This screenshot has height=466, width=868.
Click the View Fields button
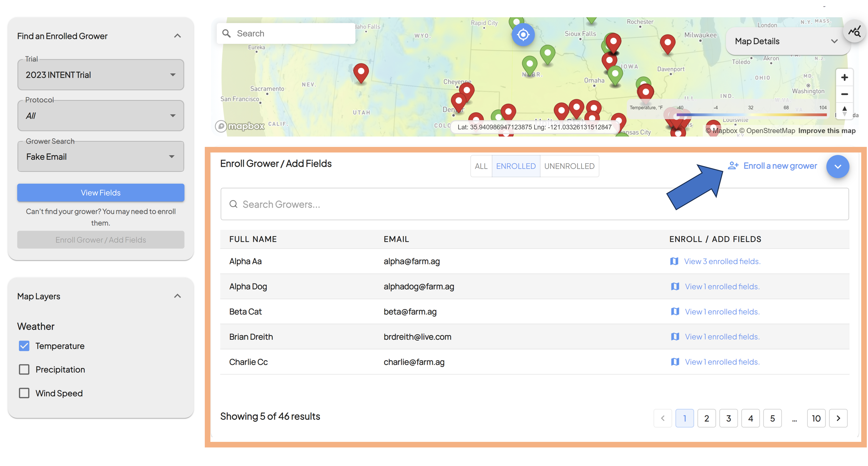click(100, 193)
